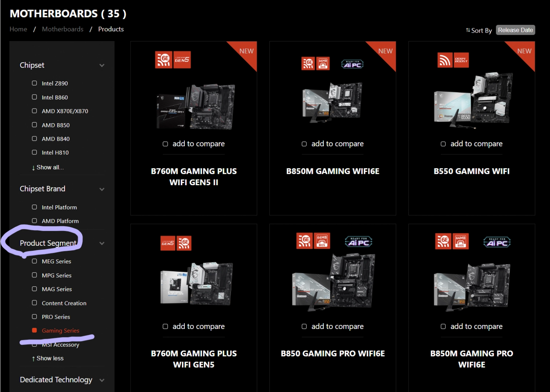Viewport: 550px width, 392px height.
Task: Collapse the Chipset filter section
Action: 102,65
